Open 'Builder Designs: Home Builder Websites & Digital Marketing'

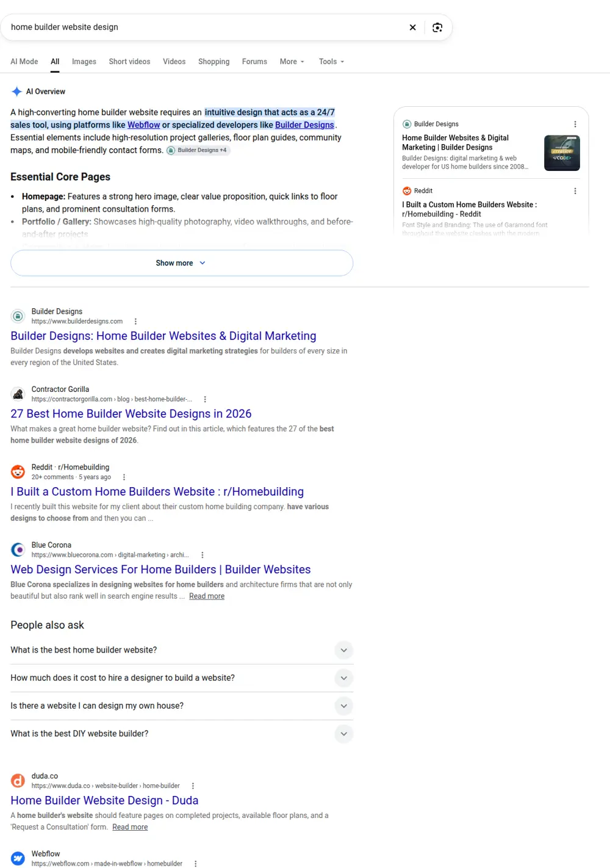tap(163, 336)
